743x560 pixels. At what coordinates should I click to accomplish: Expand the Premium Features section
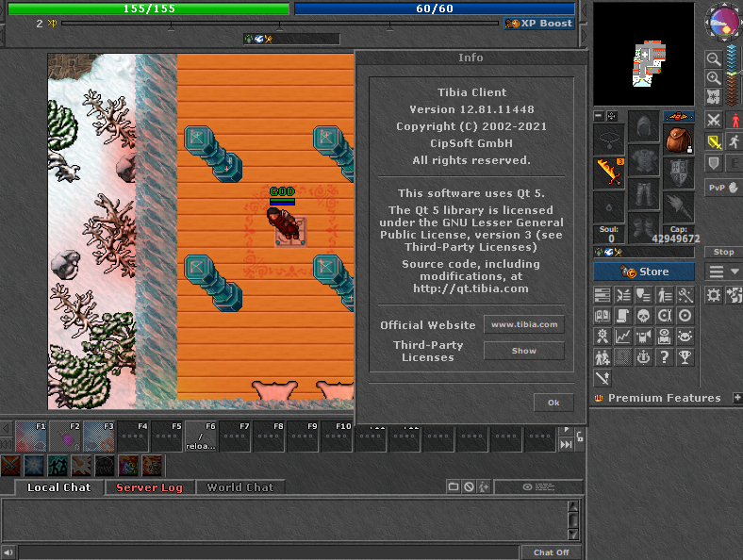coord(736,398)
